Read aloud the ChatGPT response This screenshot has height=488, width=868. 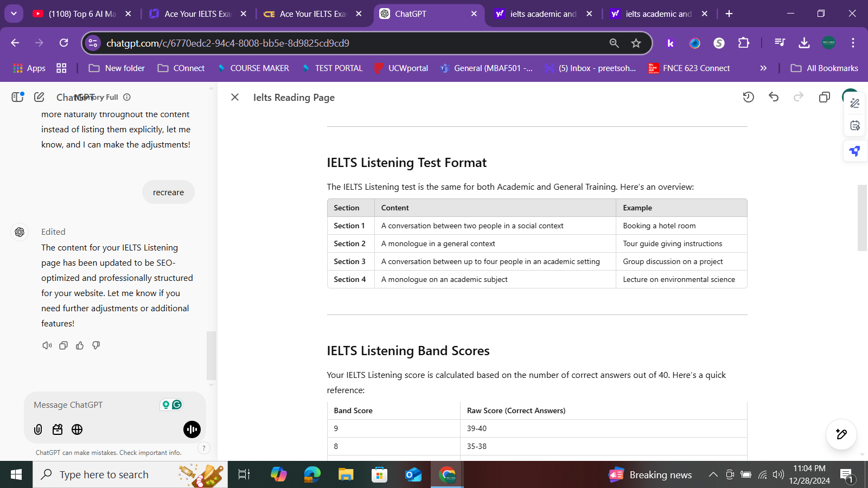click(x=47, y=345)
